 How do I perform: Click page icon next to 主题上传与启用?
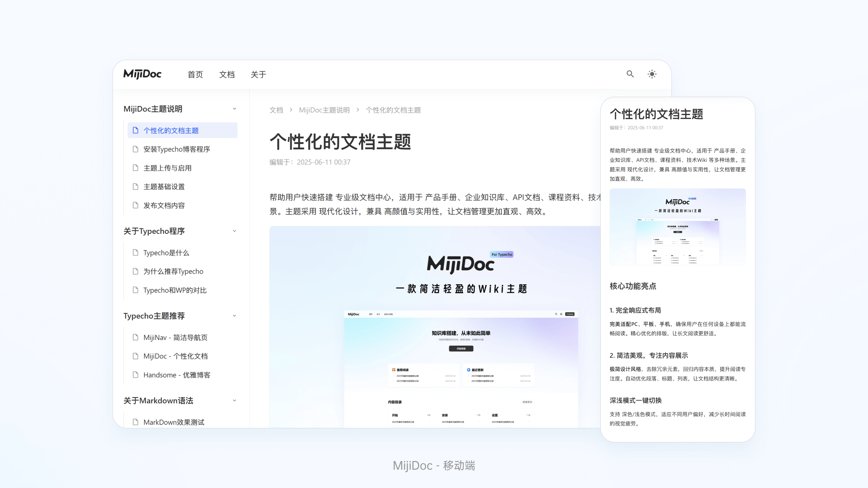pos(135,168)
